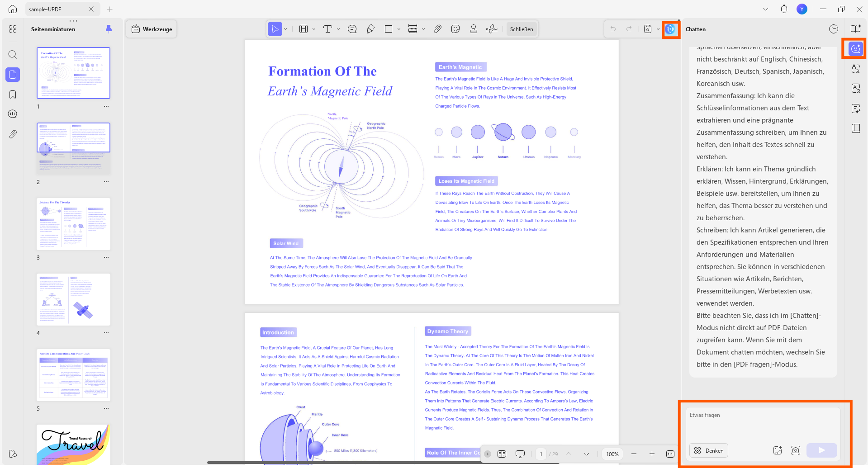Expand cursor tool dropdown arrow
Screen dimensions: 868x468
point(286,29)
